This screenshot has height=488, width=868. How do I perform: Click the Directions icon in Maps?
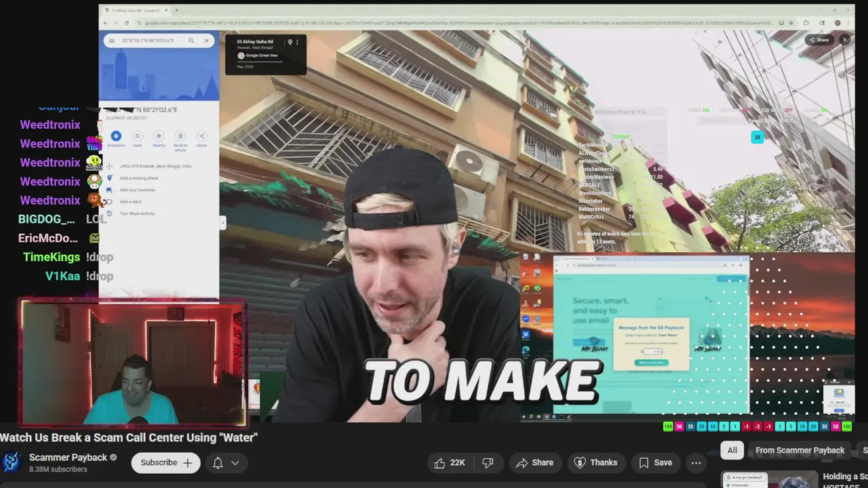(116, 136)
